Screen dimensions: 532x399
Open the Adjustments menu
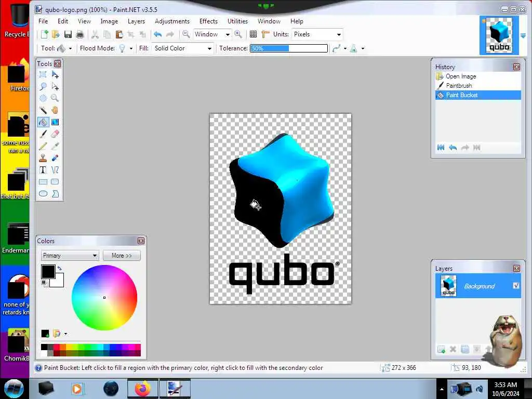pos(172,21)
